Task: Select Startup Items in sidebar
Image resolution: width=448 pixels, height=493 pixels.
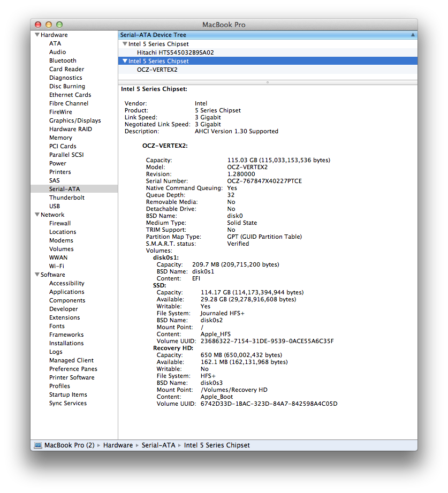Action: (68, 395)
